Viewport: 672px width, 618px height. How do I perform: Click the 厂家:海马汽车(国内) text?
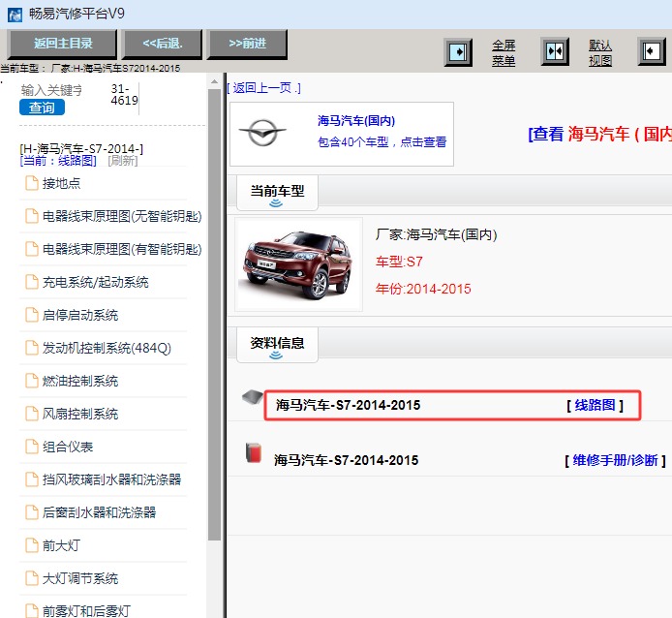(437, 234)
